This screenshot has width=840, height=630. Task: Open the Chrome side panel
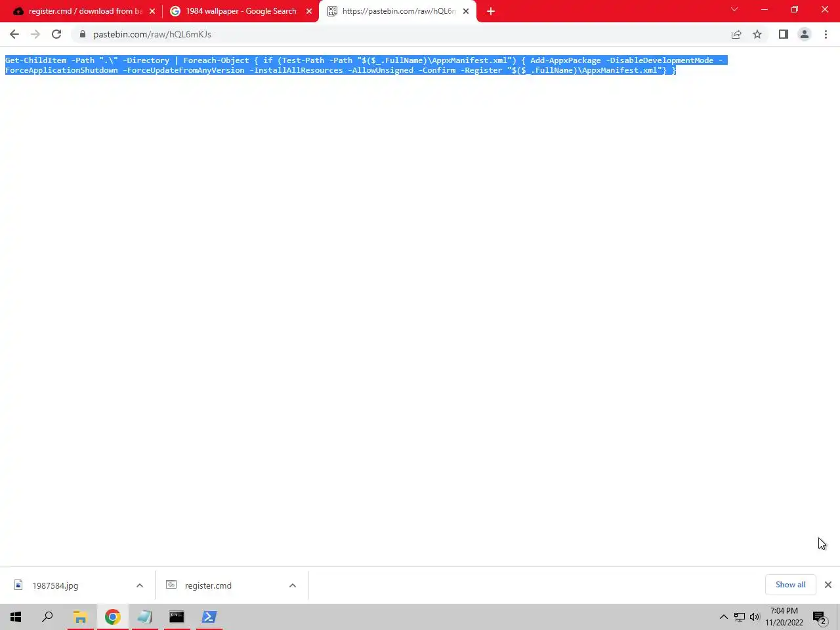pos(783,34)
